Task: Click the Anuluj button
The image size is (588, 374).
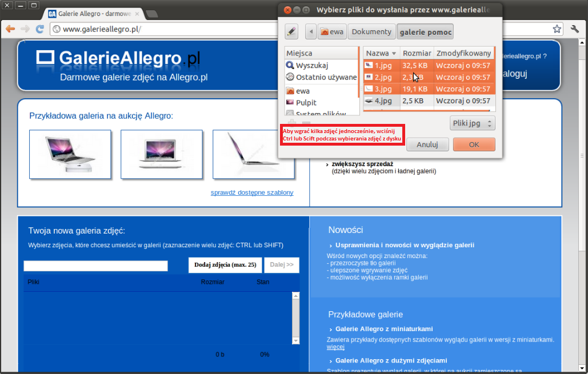Action: click(427, 144)
